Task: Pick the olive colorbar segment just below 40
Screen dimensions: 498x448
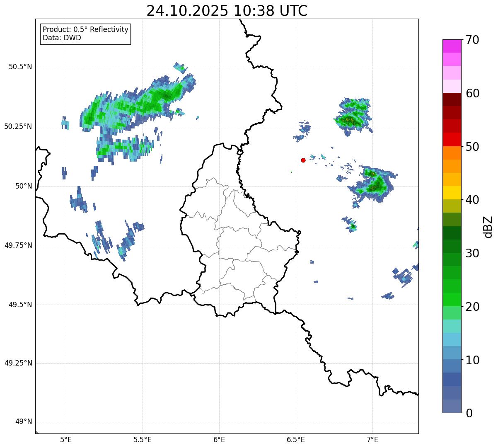Action: tap(452, 206)
